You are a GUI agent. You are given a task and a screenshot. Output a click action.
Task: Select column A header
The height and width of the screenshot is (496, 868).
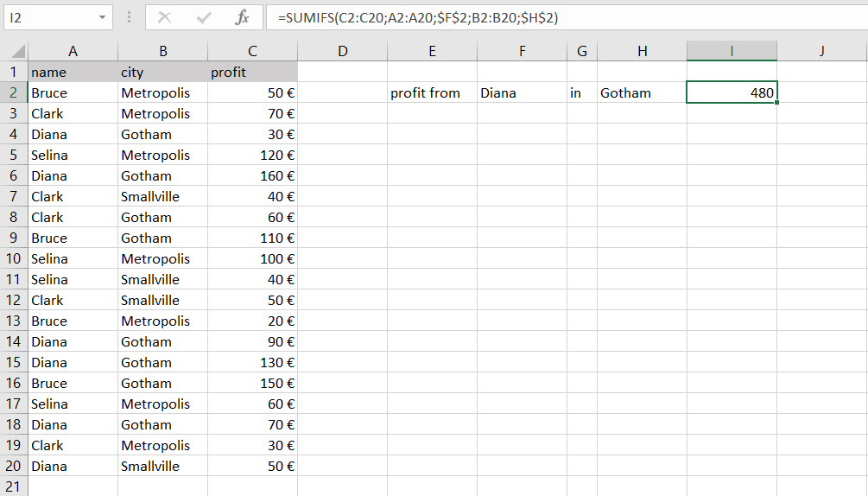(x=73, y=51)
